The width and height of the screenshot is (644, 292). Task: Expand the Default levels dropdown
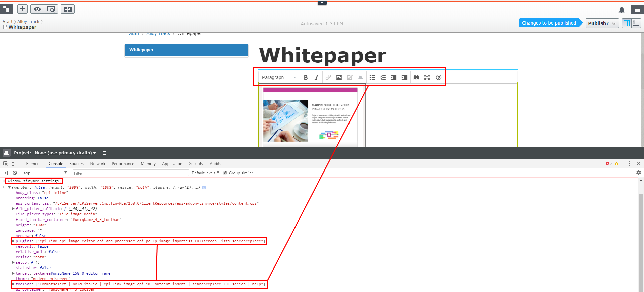point(205,173)
